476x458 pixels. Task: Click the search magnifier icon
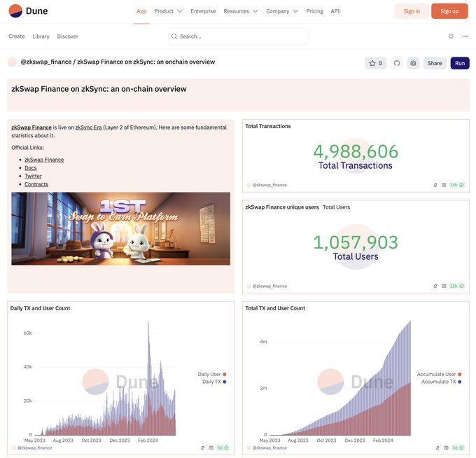click(174, 36)
